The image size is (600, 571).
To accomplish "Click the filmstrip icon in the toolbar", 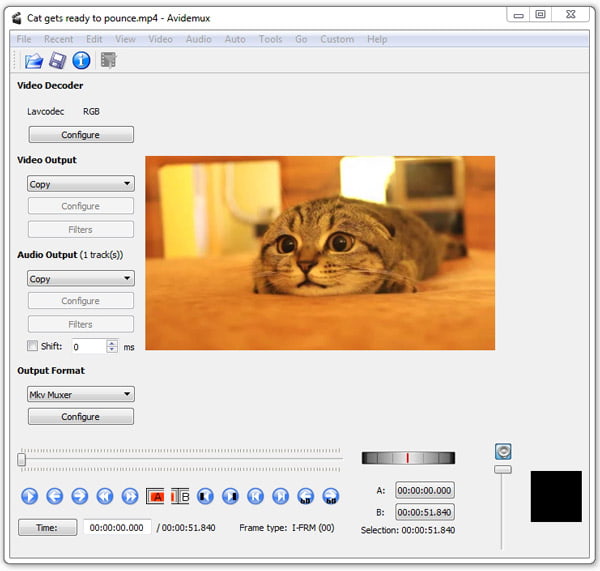I will pos(108,61).
